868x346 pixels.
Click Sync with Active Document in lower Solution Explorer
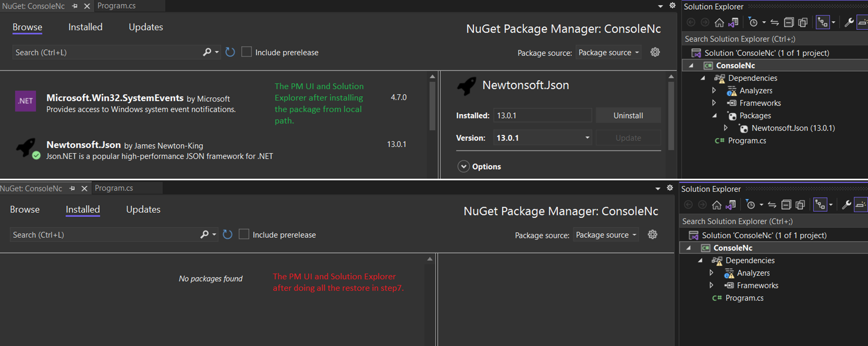click(772, 205)
